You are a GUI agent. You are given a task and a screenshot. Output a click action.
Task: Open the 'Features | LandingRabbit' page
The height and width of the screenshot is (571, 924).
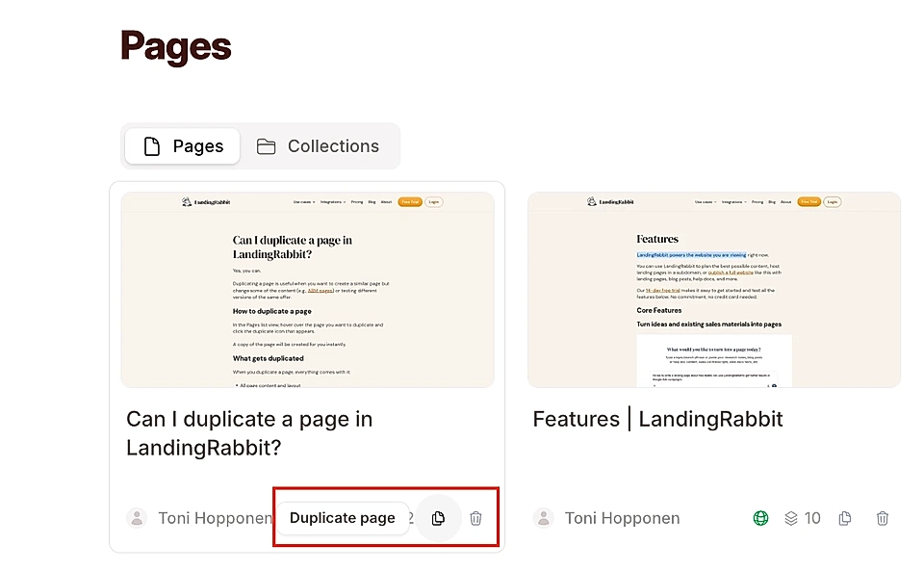658,419
